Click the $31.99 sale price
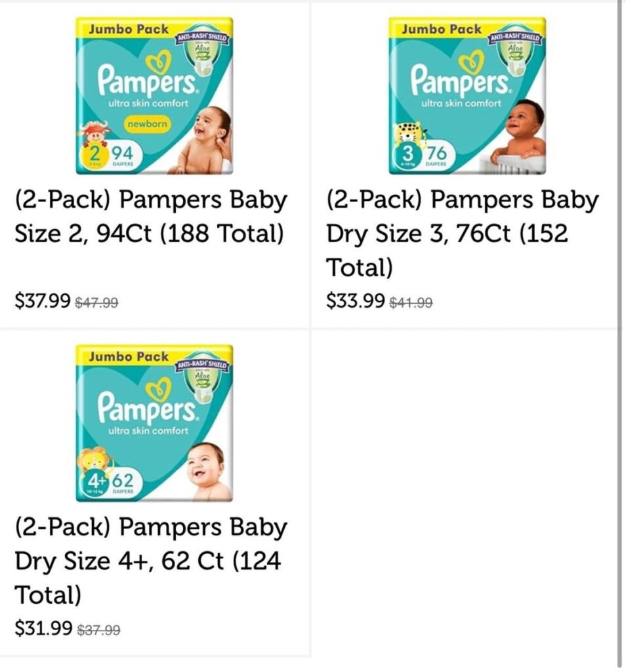The image size is (626, 672). (43, 628)
